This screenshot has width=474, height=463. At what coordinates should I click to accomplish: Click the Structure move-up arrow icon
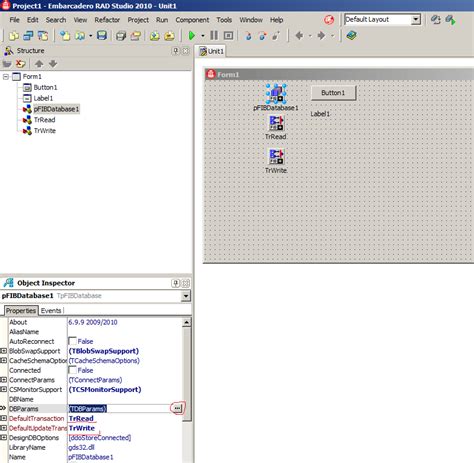point(39,64)
